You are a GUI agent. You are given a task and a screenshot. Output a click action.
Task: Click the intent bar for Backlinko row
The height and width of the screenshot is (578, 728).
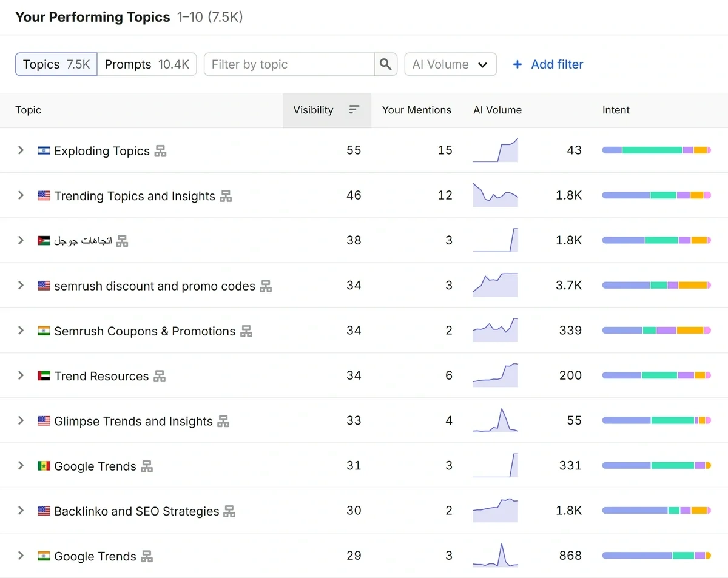click(x=656, y=511)
